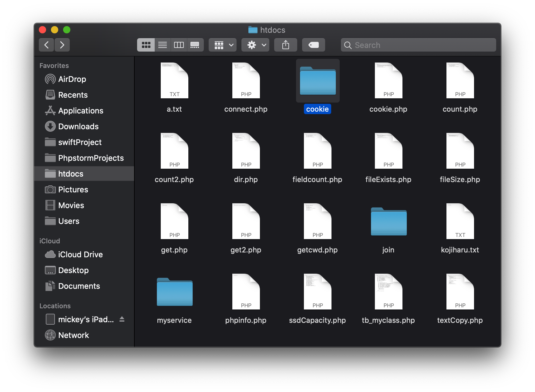This screenshot has height=392, width=535.
Task: Select the phpinfo.php file
Action: tap(246, 292)
